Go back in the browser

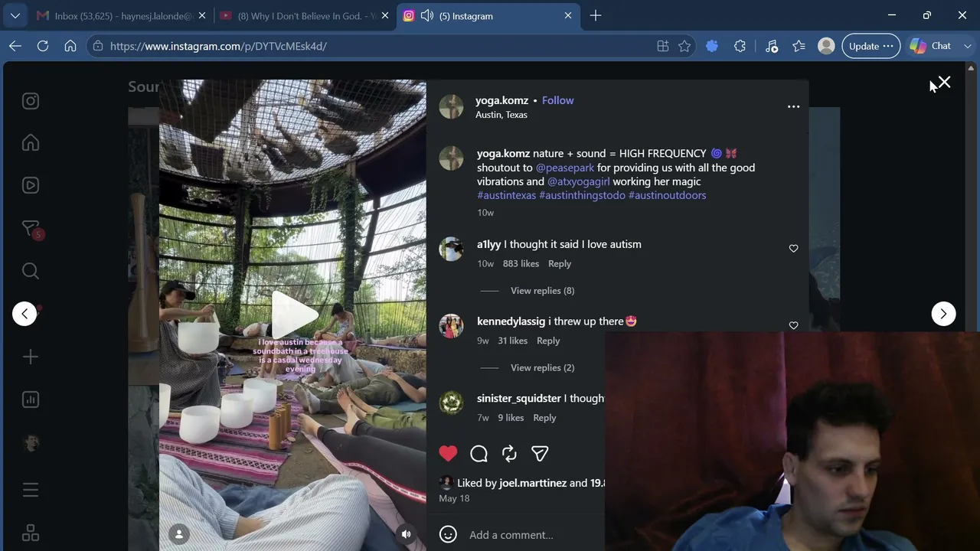[x=15, y=46]
